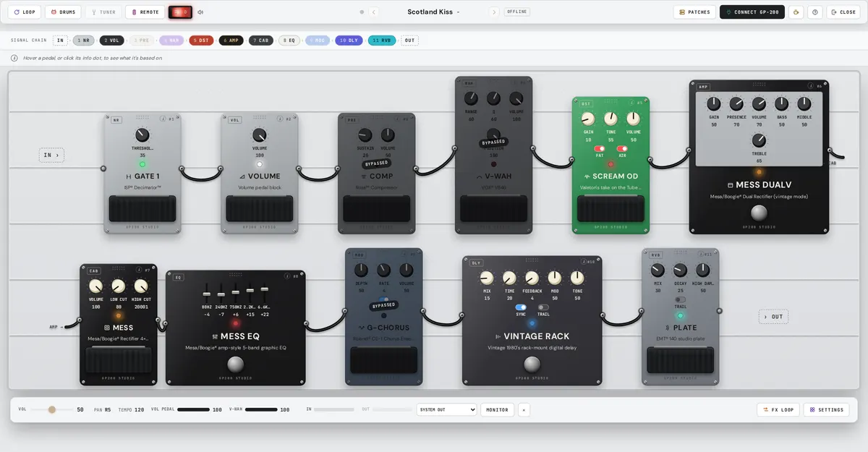Open info dot on VOLUME pedal
Screen dimensions: 868x452
point(279,119)
